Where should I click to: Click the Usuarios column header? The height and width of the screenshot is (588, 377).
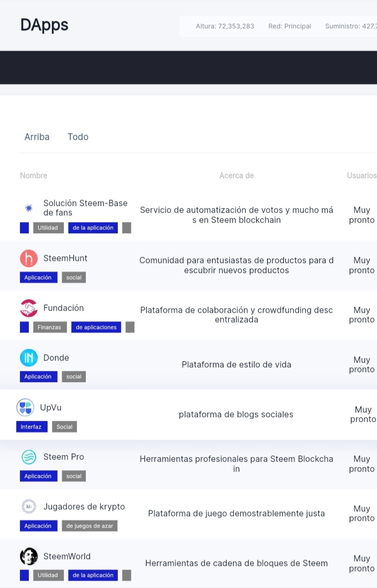coord(362,176)
